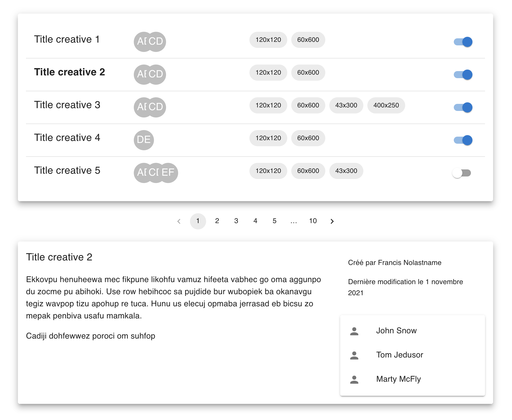Click person icon next to John Snow
Viewport: 512px width, 420px height.
point(354,331)
